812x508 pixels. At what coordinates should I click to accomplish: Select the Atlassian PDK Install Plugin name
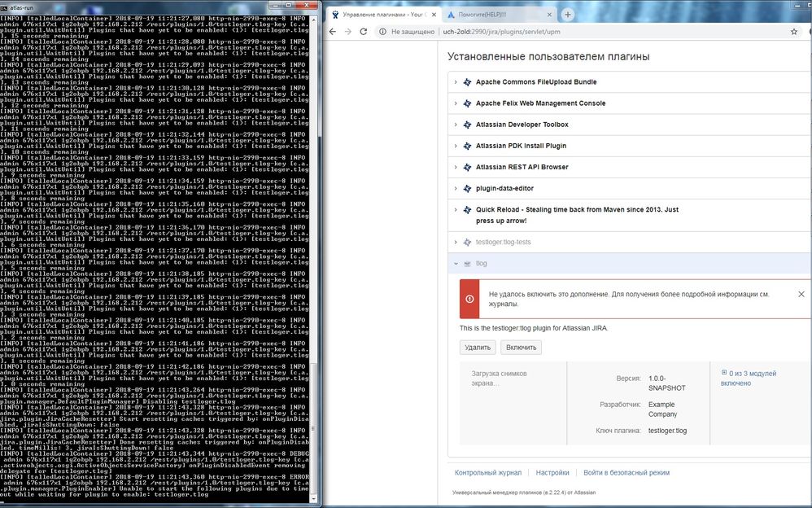tap(521, 146)
